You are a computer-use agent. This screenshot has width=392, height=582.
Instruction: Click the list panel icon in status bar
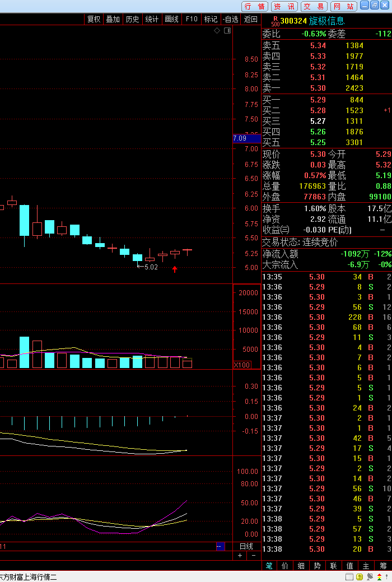coord(349,577)
